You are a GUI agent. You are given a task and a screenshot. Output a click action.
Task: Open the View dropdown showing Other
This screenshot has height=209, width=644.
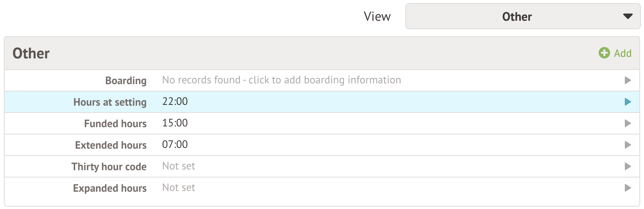pyautogui.click(x=517, y=17)
